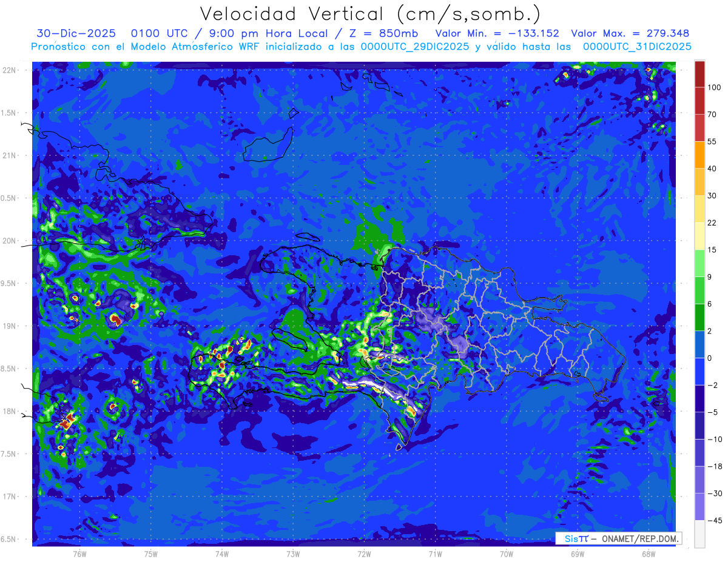
Task: Select the lavender swatch between -45 and -30
Action: click(699, 507)
